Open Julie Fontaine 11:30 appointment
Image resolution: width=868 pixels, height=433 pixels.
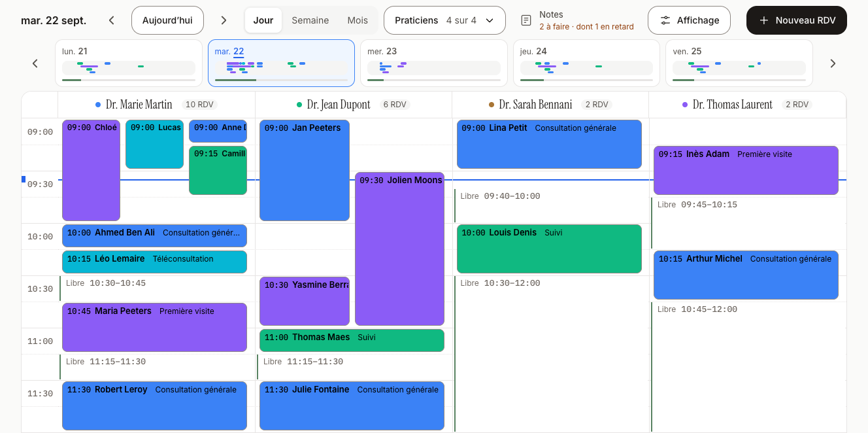352,406
